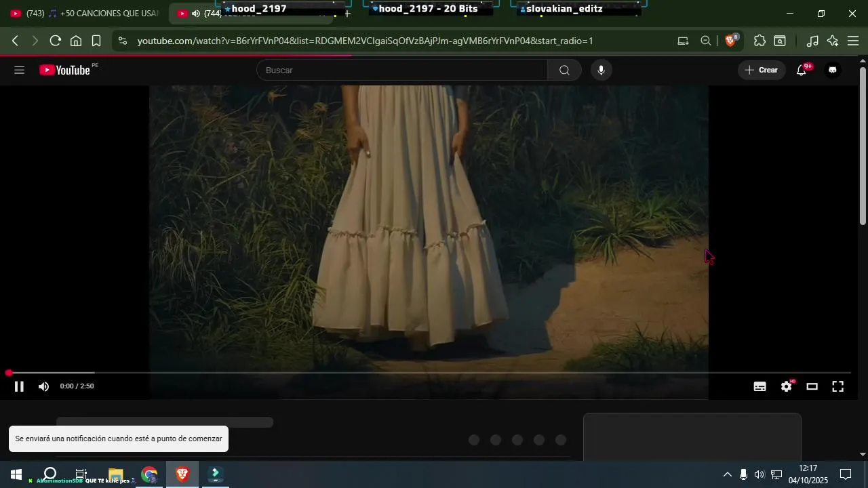
Task: Open File Explorer from the taskbar
Action: (x=115, y=474)
